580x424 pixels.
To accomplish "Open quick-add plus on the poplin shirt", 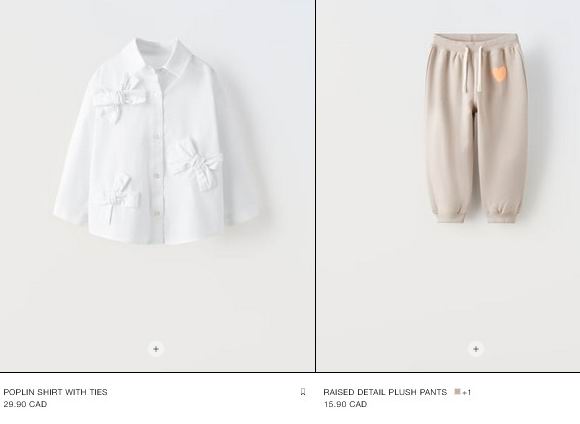I will pyautogui.click(x=156, y=349).
